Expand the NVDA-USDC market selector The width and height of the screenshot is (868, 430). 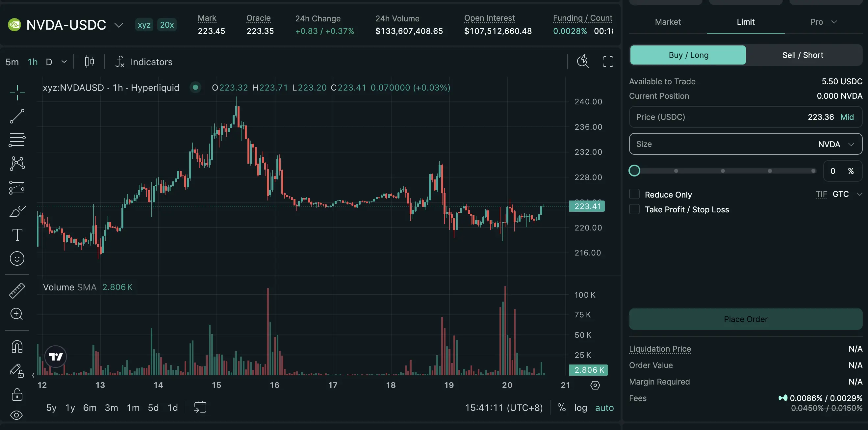click(x=118, y=25)
